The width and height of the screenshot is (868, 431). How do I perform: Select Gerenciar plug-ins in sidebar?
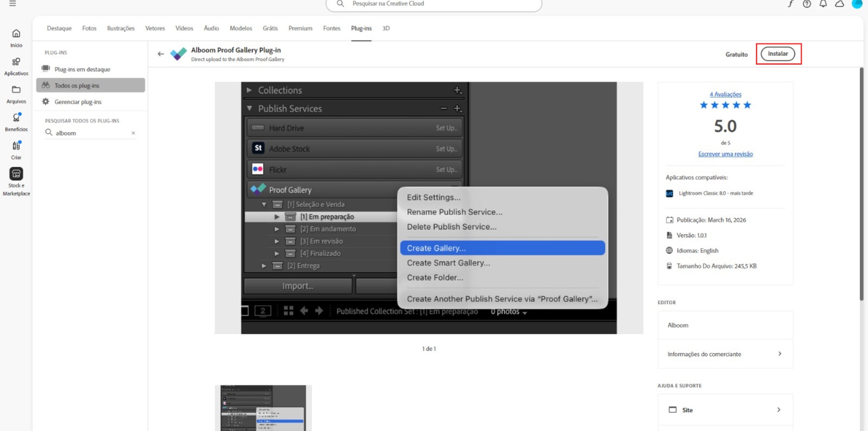pyautogui.click(x=78, y=102)
